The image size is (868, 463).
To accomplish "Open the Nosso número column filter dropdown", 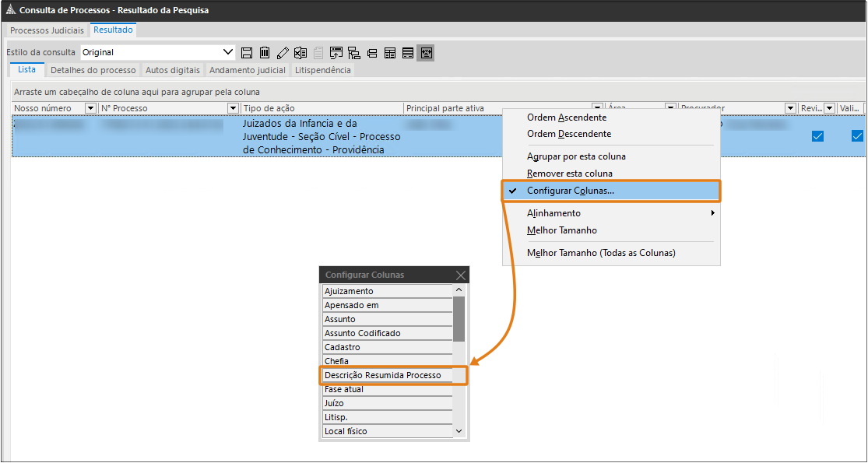I will (91, 108).
